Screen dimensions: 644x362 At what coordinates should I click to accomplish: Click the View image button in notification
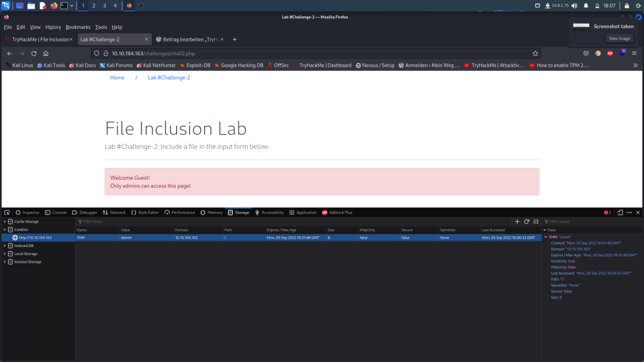point(619,38)
